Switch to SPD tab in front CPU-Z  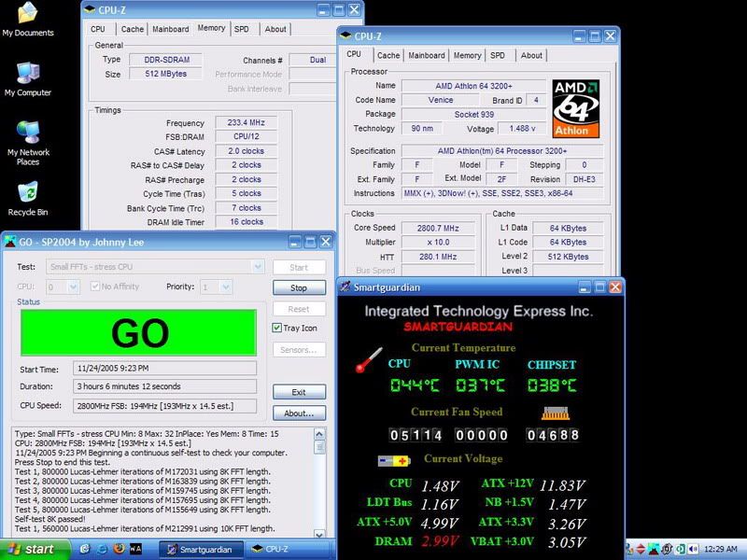(x=498, y=55)
